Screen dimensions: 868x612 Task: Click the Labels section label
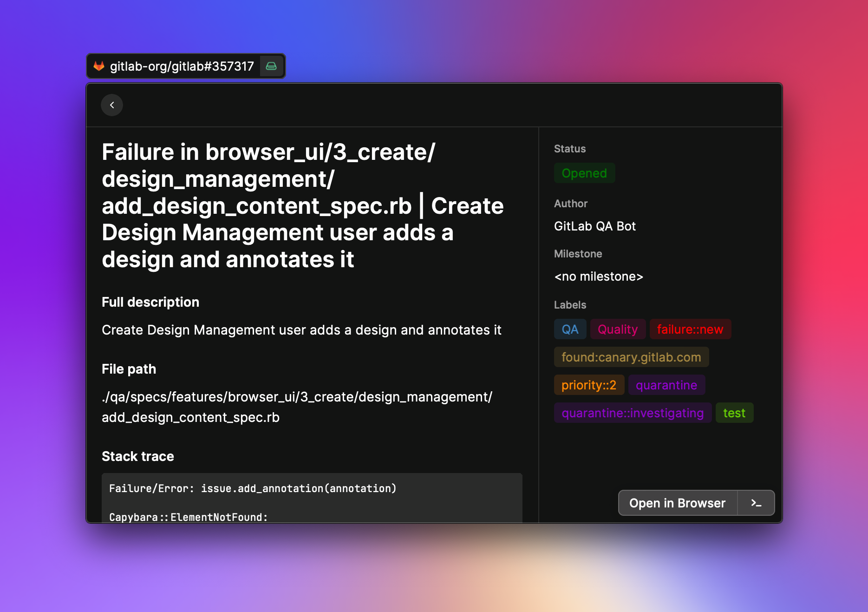pos(570,305)
